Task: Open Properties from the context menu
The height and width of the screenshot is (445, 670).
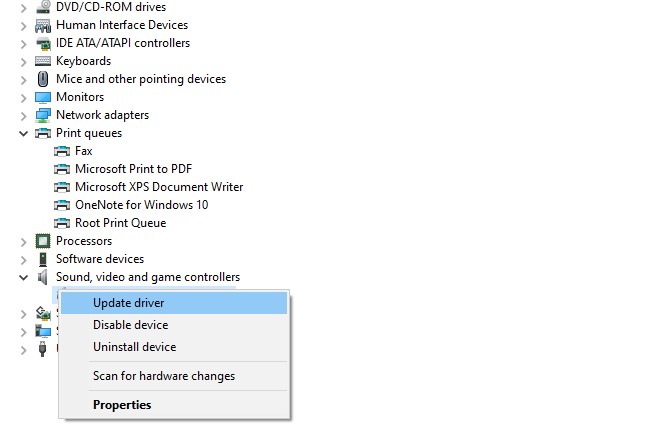Action: point(122,405)
